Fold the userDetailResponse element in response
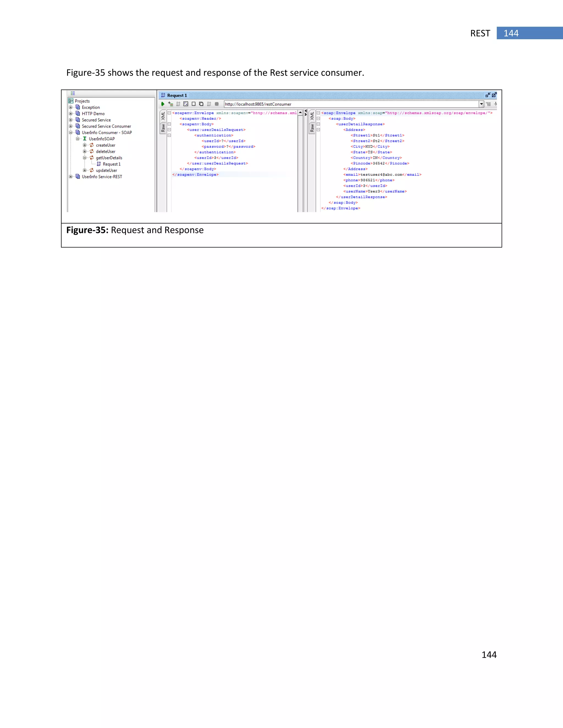Viewport: 563px width, 728px height. coord(318,124)
